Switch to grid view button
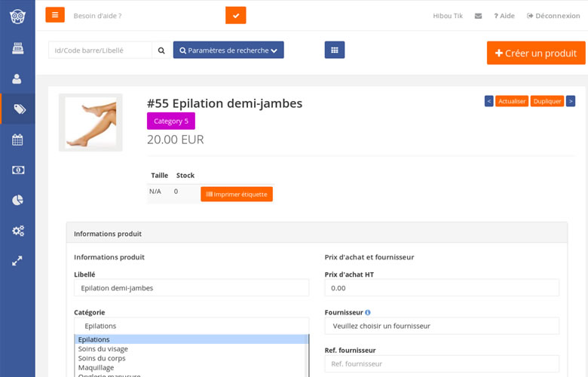This screenshot has width=588, height=377. (x=335, y=50)
